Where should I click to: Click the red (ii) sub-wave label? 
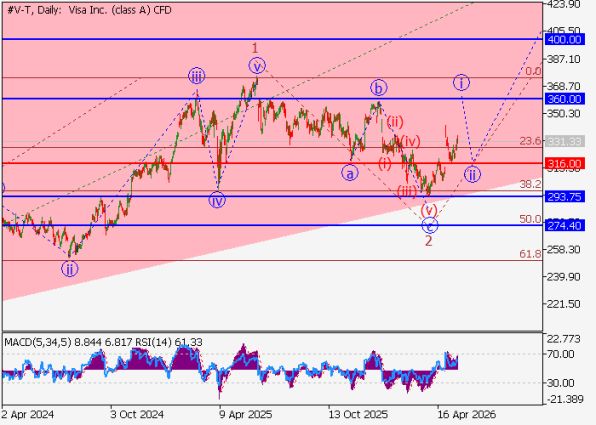395,122
